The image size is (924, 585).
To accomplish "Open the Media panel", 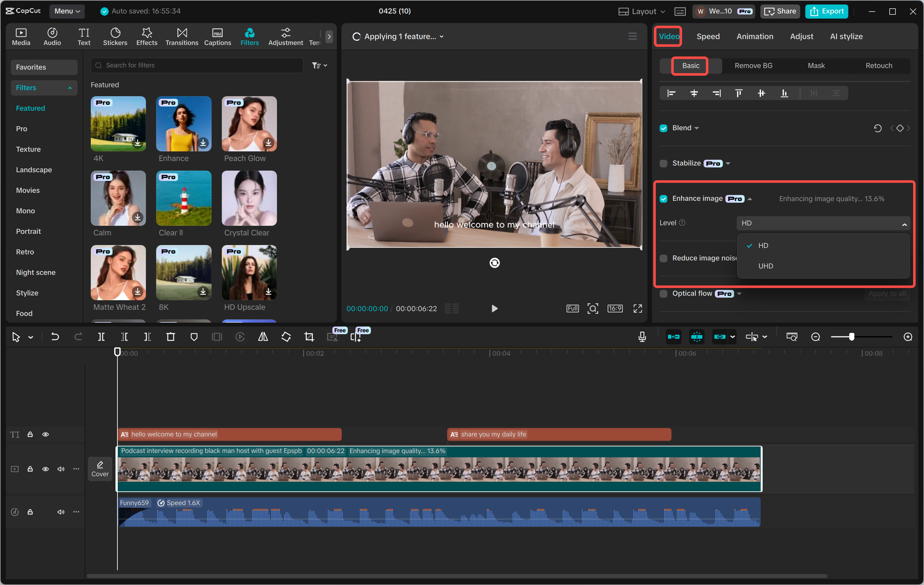I will (21, 37).
